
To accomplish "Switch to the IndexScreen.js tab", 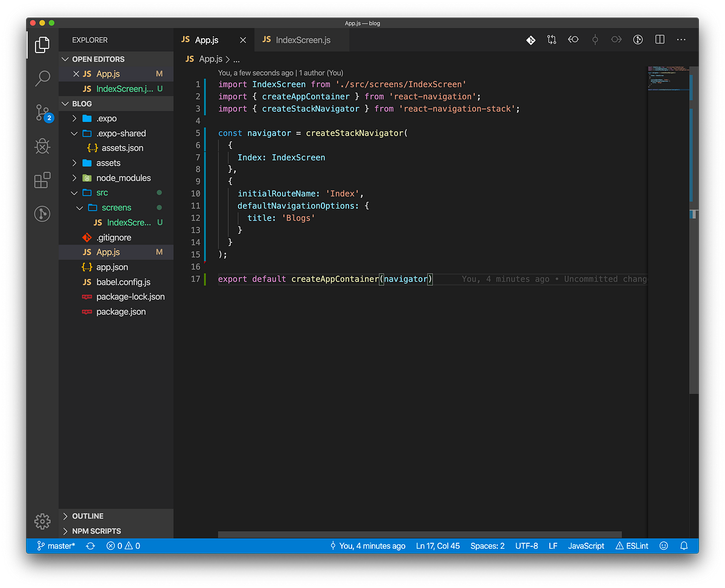I will (302, 39).
